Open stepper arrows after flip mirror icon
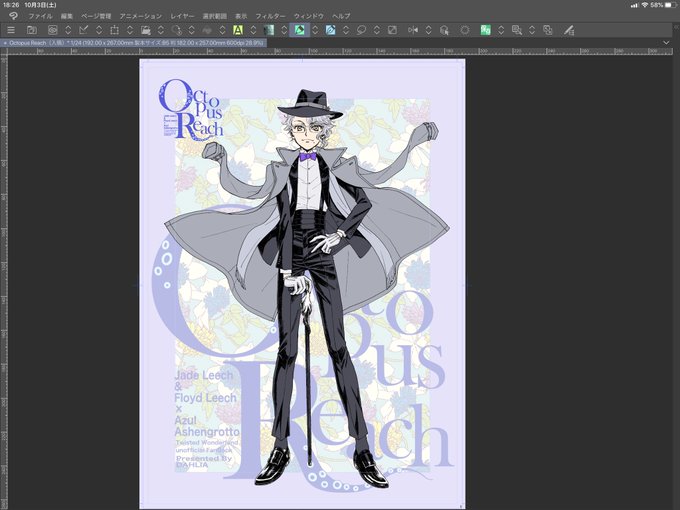Viewport: 680px width, 510px height. point(428,30)
